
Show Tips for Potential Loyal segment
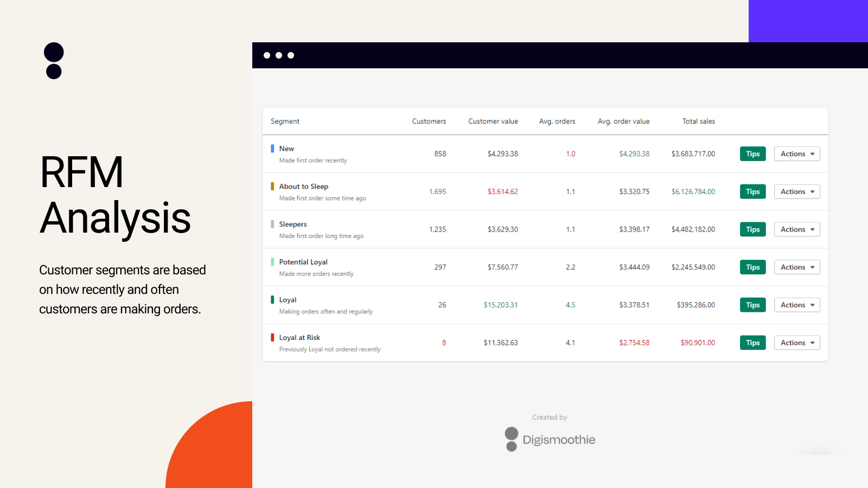point(752,267)
